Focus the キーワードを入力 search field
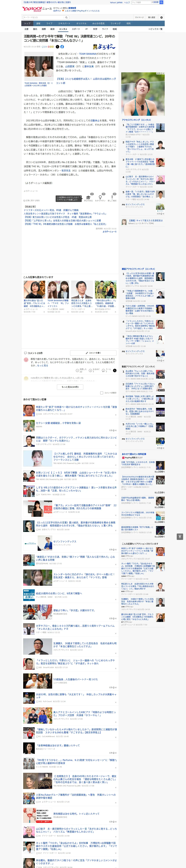This screenshot has height=868, width=186. (x=44, y=18)
